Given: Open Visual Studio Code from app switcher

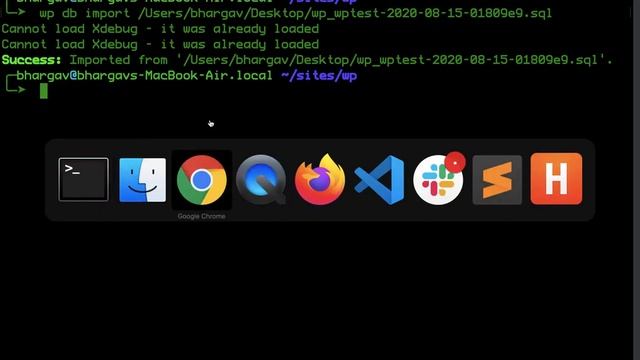Looking at the screenshot, I should [379, 180].
